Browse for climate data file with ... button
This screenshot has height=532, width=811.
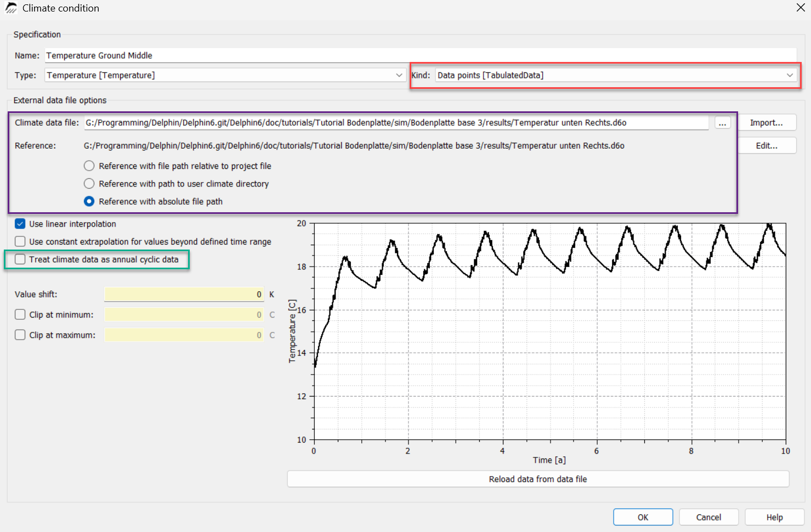pyautogui.click(x=723, y=123)
